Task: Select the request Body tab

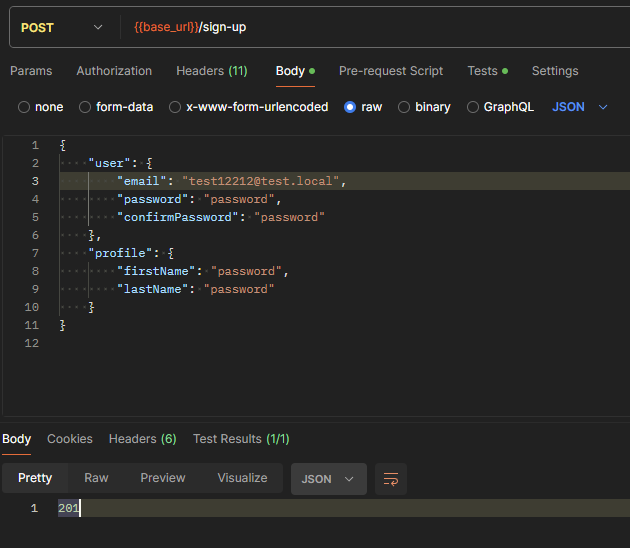Action: point(295,71)
